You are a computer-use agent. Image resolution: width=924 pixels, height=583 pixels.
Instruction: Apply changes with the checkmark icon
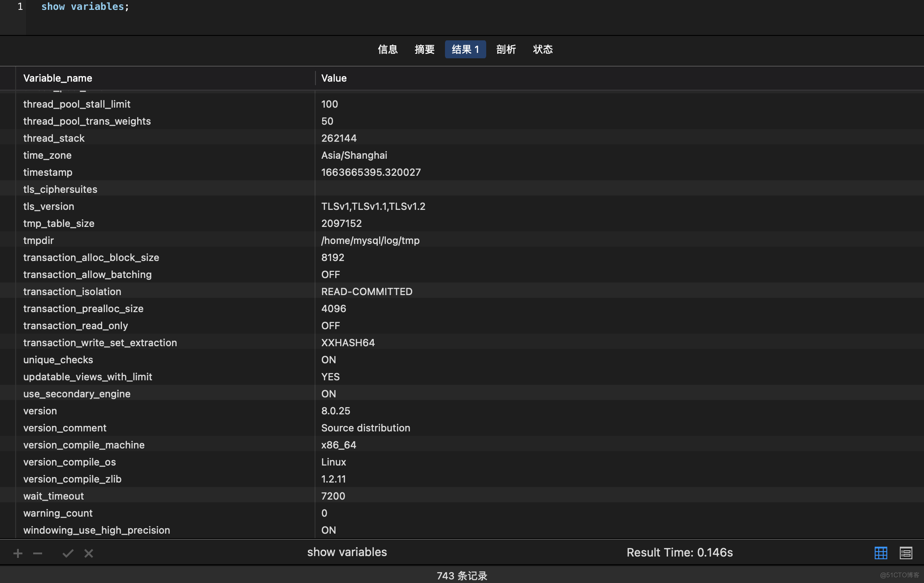pos(68,553)
